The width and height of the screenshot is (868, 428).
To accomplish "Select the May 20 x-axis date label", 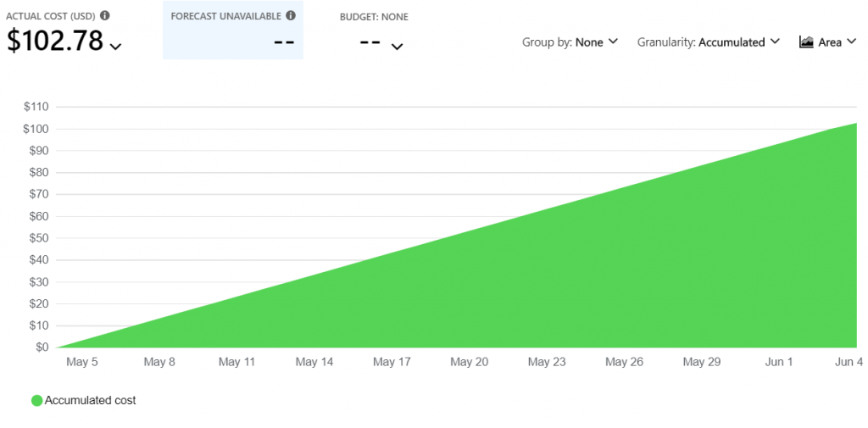I will 469,362.
